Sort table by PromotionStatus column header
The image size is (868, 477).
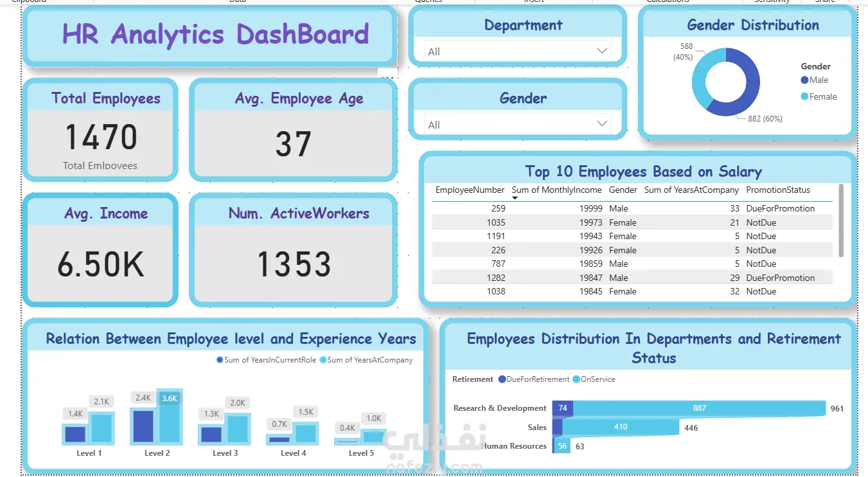(778, 190)
